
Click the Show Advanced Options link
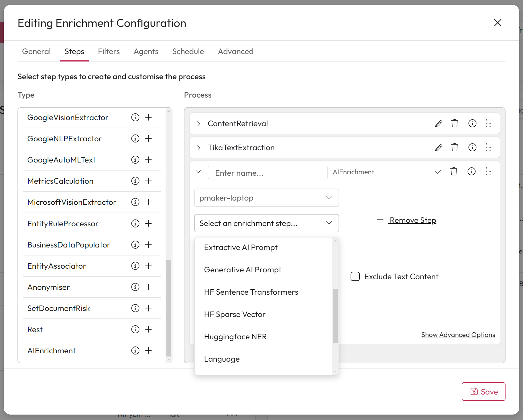(458, 335)
